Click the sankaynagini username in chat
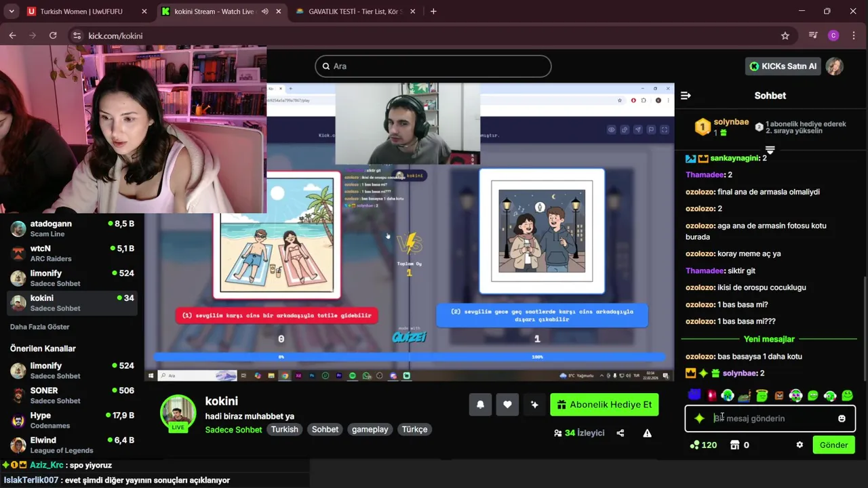Viewport: 868px width, 488px height. coord(735,158)
